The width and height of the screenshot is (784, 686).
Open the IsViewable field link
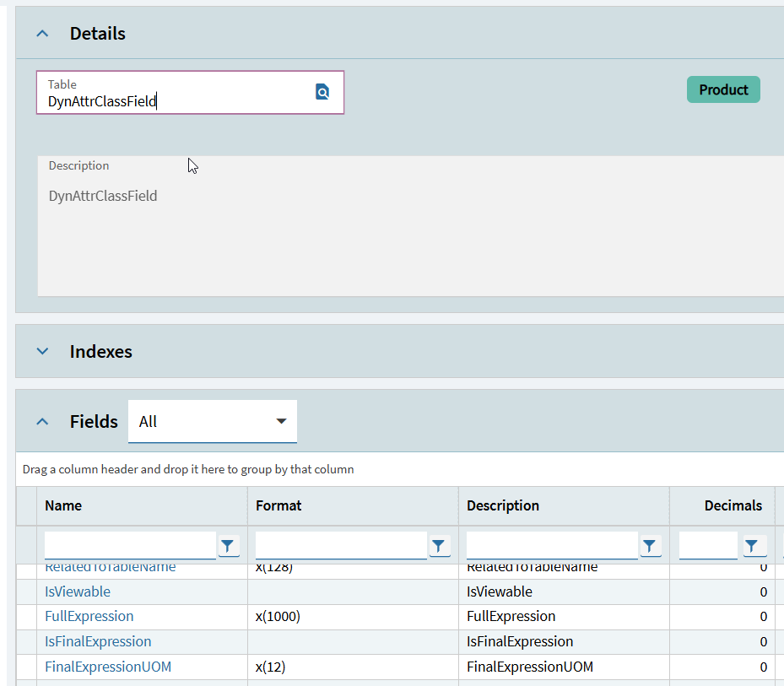click(x=78, y=592)
